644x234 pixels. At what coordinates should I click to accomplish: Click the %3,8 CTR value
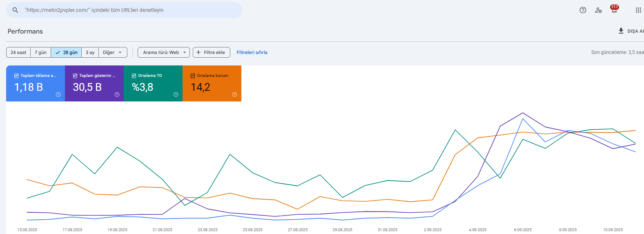[143, 87]
